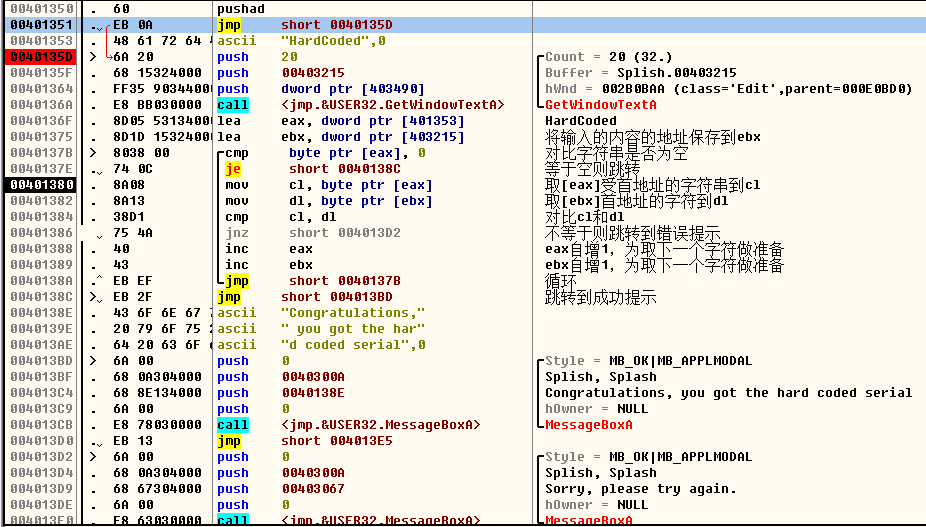The image size is (926, 527).
Task: Click the highlighted address 00401351
Action: point(42,25)
